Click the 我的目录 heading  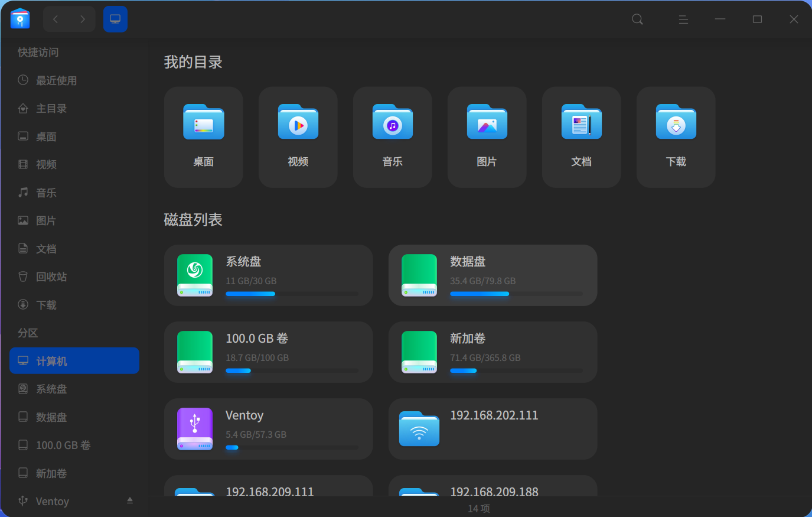(x=193, y=62)
